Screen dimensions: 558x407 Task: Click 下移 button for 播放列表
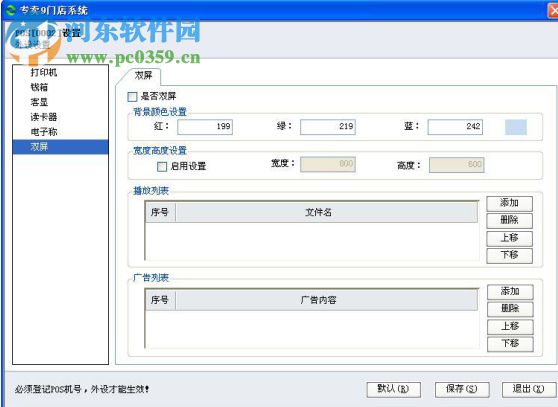[x=509, y=256]
